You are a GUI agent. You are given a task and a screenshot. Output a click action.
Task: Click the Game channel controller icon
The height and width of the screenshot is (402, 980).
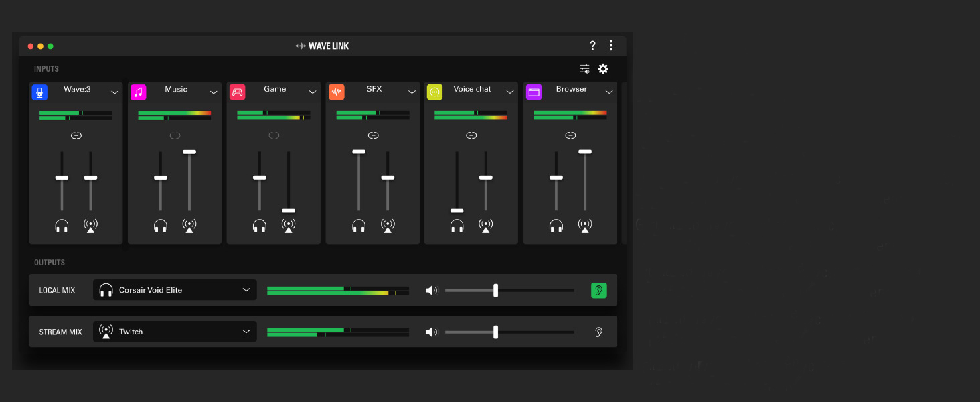click(238, 92)
